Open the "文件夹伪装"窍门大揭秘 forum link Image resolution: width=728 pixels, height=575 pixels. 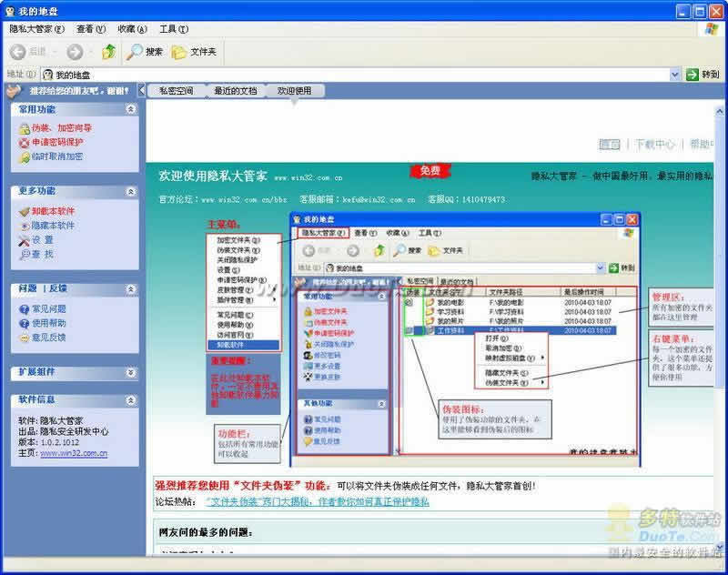coord(317,502)
